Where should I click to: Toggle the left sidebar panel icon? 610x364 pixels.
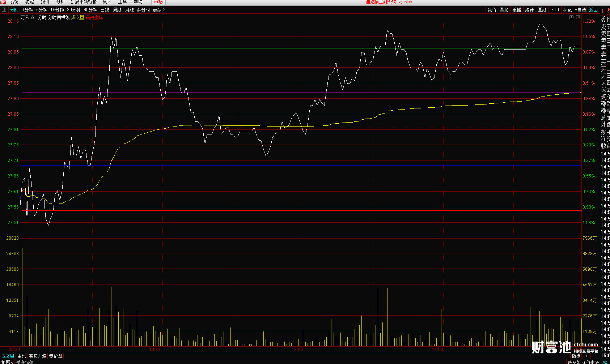(4, 10)
